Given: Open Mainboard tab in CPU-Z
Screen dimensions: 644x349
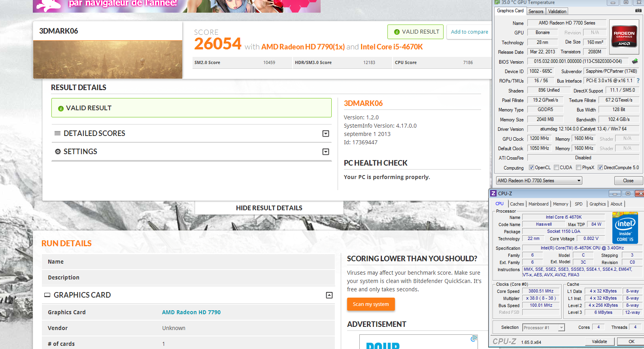Looking at the screenshot, I should (538, 204).
